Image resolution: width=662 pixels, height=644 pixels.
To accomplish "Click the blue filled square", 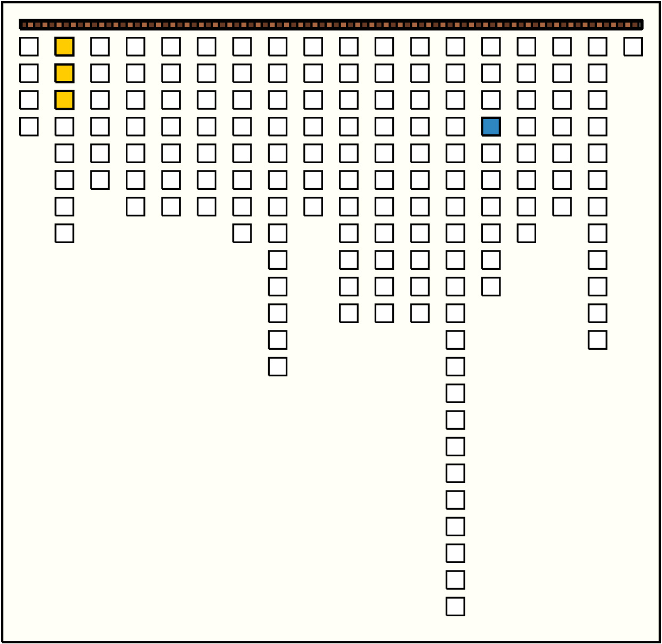I will point(491,127).
